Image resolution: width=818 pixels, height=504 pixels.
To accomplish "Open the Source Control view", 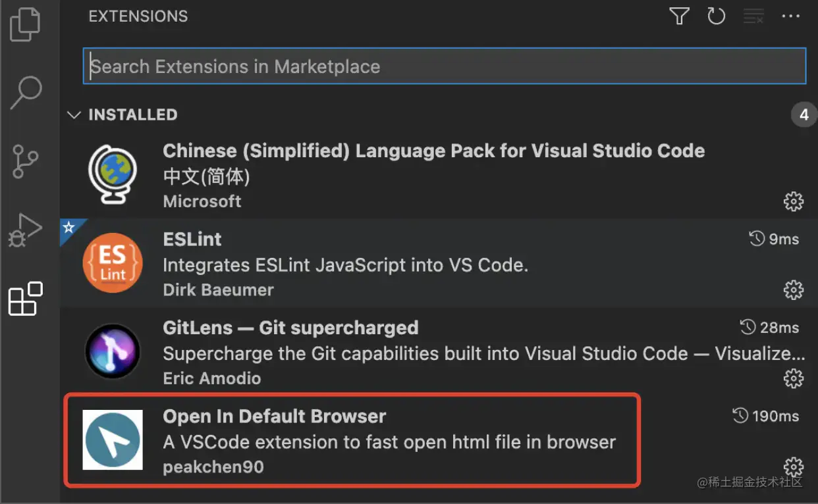I will [x=25, y=162].
